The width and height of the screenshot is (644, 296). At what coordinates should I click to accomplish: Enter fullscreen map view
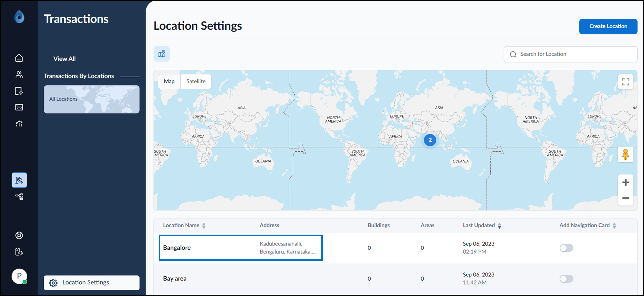point(626,82)
